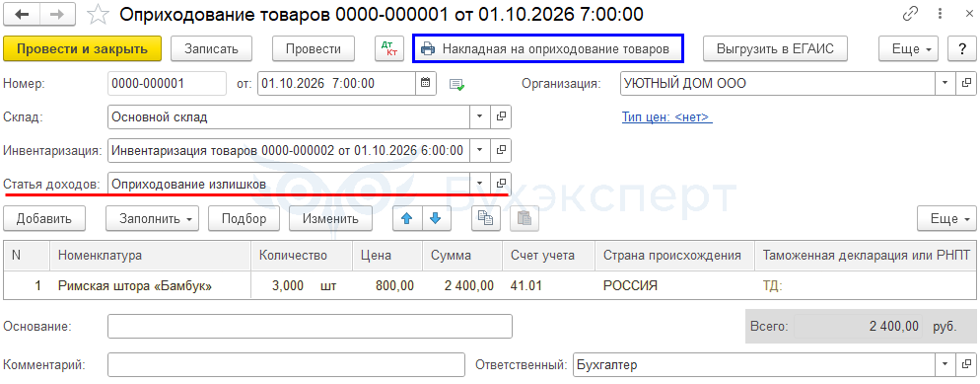Select the sum cell 2 400,00 in row
The width and height of the screenshot is (980, 384).
pos(461,286)
